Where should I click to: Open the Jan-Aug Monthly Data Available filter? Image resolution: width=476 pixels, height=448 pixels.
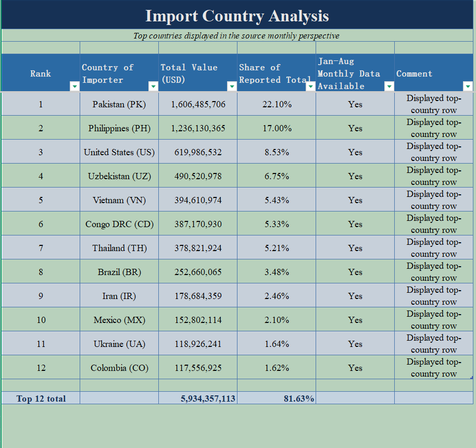click(x=389, y=86)
